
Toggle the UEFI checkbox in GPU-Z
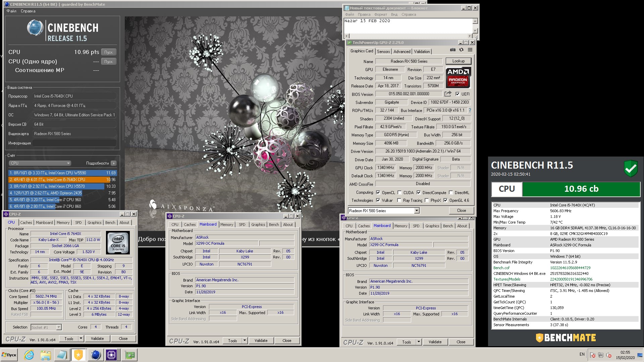(x=458, y=94)
